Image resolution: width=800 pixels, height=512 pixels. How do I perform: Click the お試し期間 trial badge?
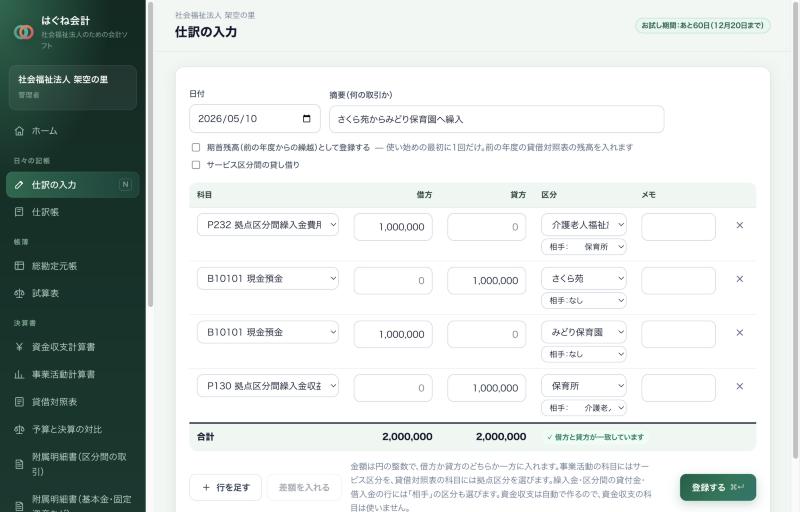(x=703, y=25)
